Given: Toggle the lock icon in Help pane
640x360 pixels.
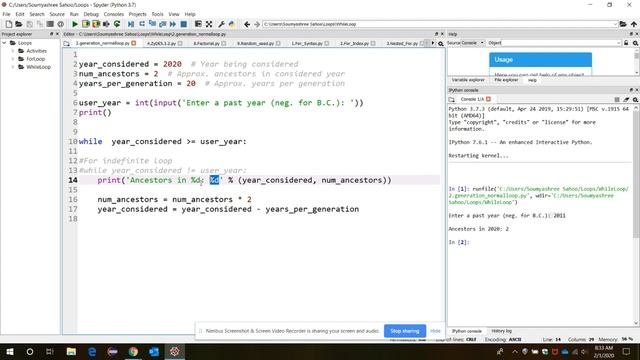Looking at the screenshot, I should coord(626,43).
